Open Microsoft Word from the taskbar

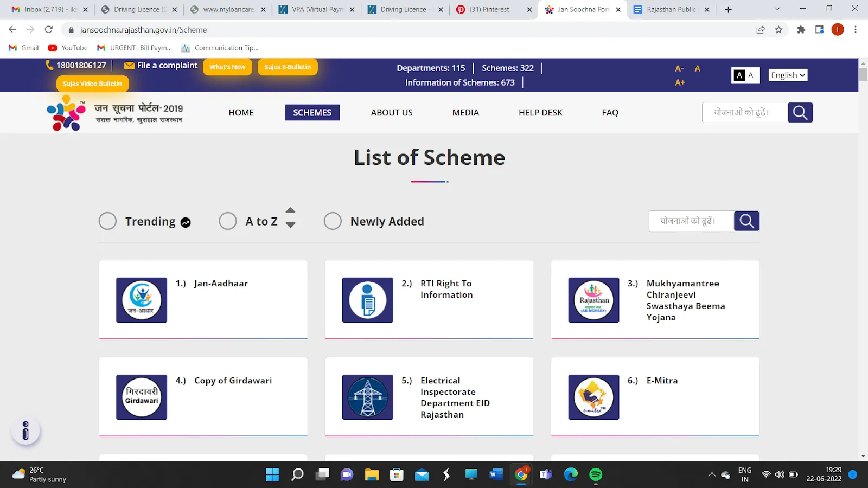click(496, 475)
